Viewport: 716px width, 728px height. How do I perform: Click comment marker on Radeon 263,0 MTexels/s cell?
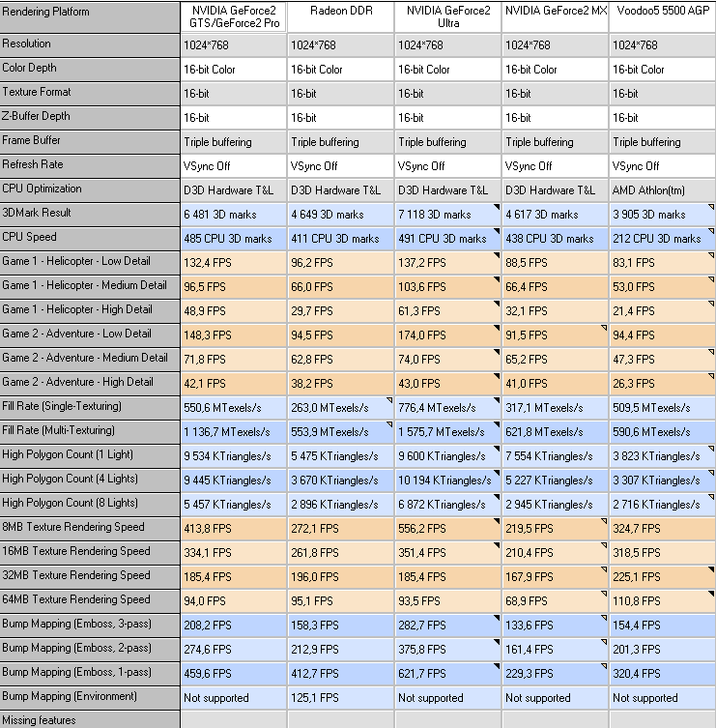389,399
